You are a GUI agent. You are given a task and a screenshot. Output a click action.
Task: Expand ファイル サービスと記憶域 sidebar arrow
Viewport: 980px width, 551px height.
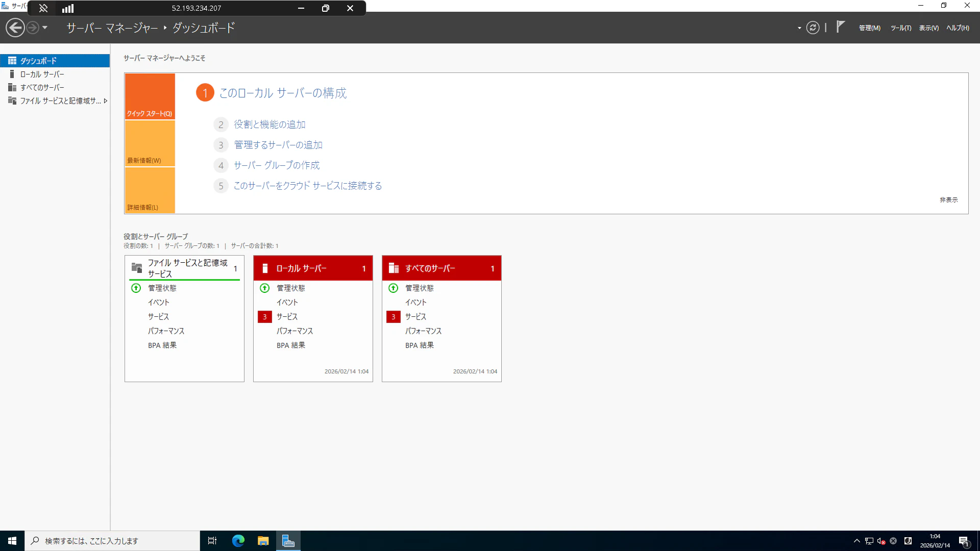106,101
